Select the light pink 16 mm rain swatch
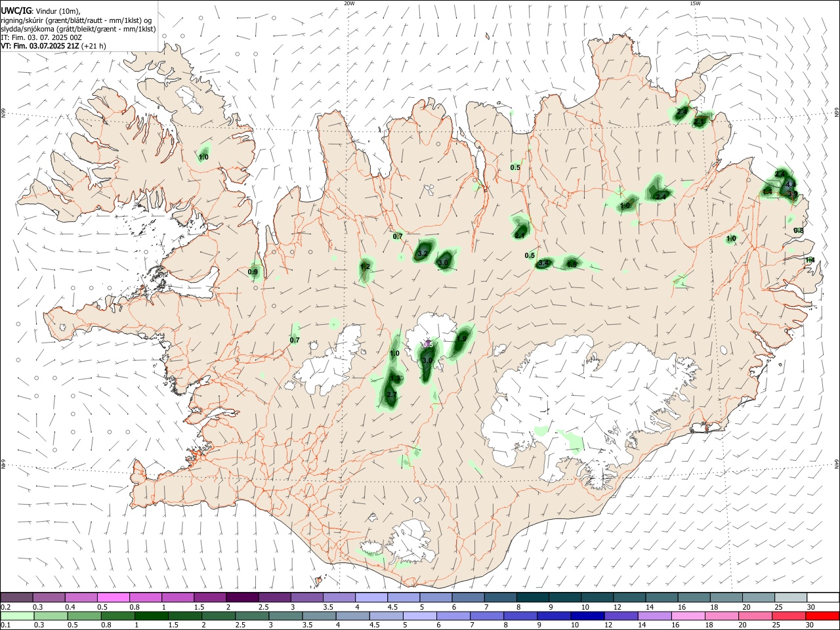Viewport: 840px width, 630px height. coord(687,616)
